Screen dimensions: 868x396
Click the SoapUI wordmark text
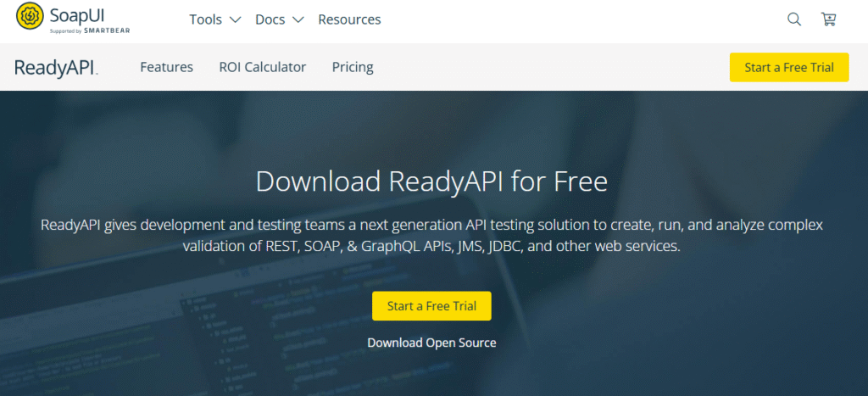(77, 14)
